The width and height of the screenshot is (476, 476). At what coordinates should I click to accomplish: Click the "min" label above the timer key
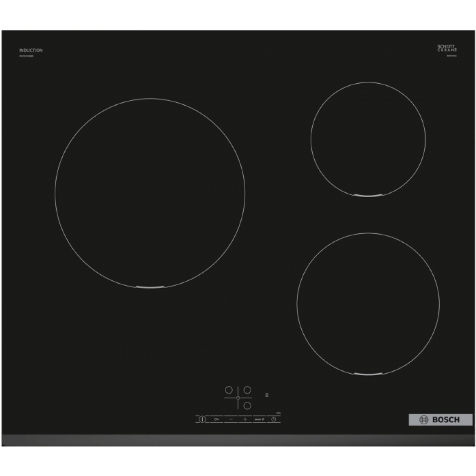click(x=278, y=413)
